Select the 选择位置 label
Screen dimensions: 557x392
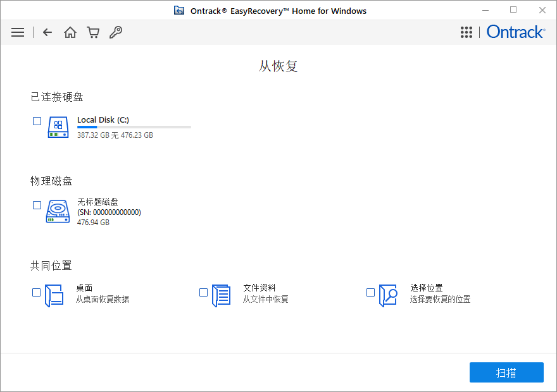pyautogui.click(x=426, y=288)
